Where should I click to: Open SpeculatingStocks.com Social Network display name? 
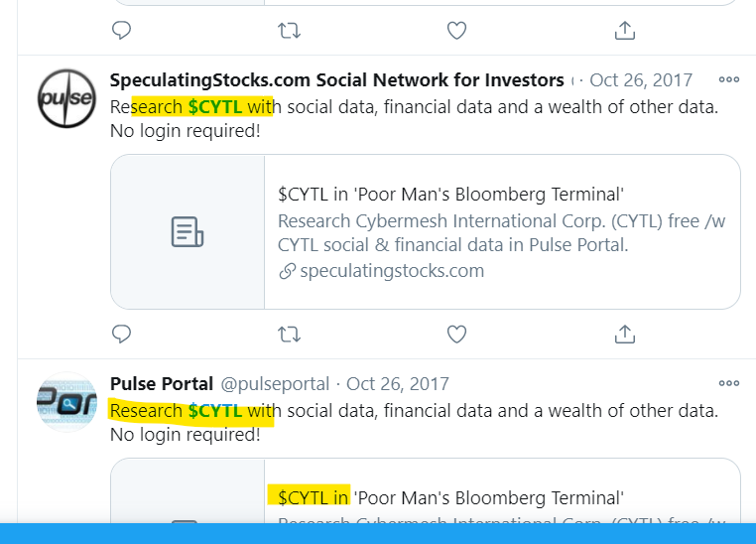click(336, 80)
